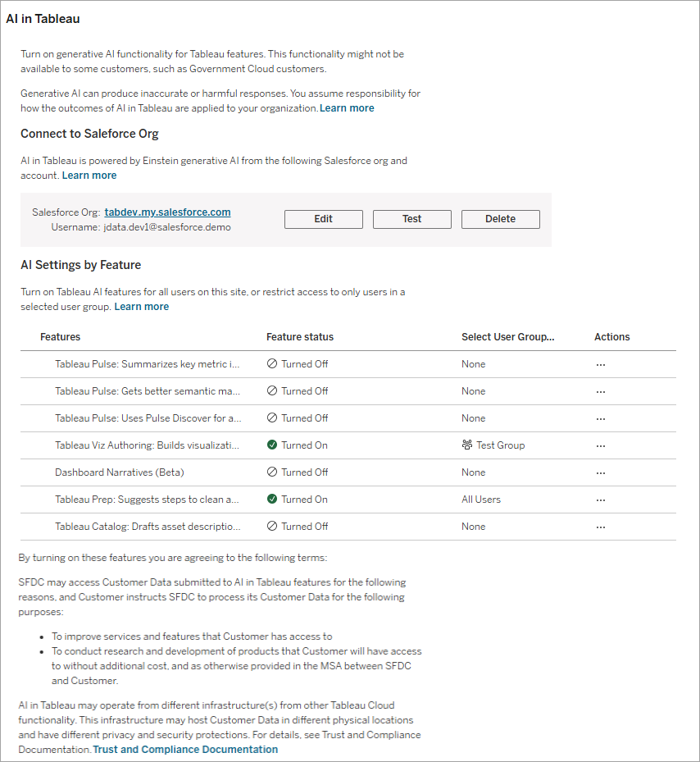
Task: Click the green Turned On icon for Tableau Viz Authoring
Action: tap(273, 445)
